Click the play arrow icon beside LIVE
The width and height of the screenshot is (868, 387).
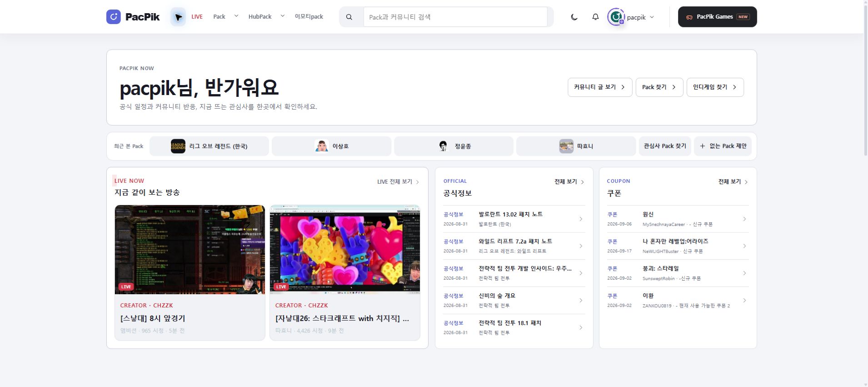pyautogui.click(x=178, y=17)
